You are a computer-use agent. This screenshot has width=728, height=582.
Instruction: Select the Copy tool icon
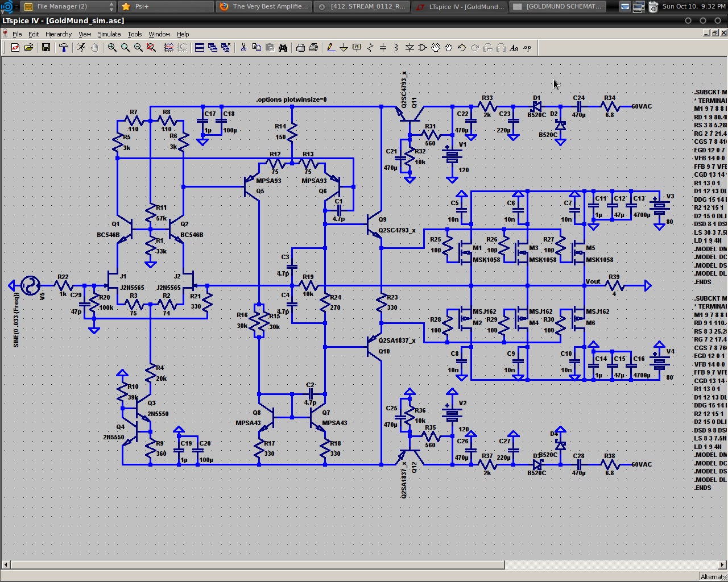click(x=257, y=48)
